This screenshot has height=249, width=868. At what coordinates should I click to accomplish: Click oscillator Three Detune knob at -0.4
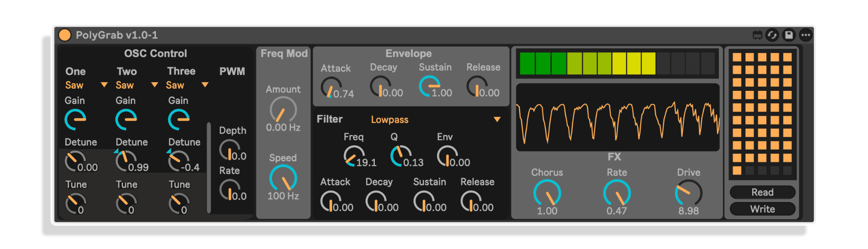click(179, 161)
